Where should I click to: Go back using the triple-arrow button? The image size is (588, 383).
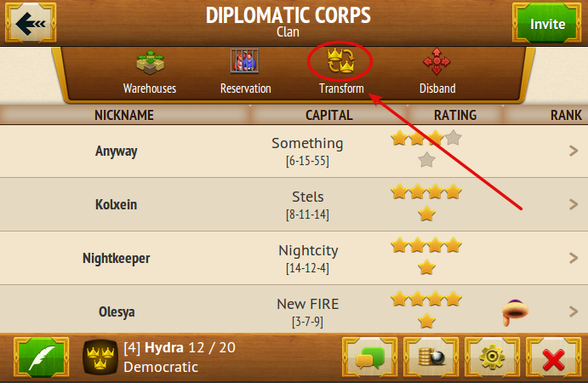pos(31,23)
